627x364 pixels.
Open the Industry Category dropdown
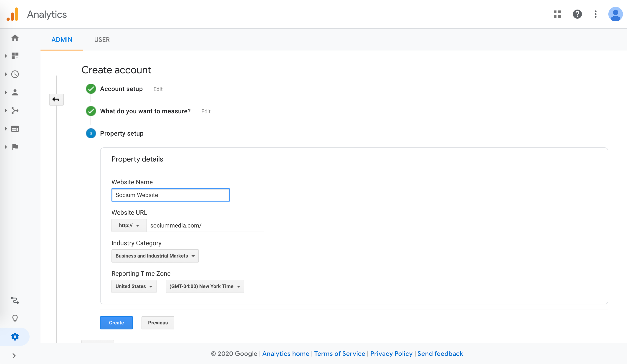click(155, 256)
